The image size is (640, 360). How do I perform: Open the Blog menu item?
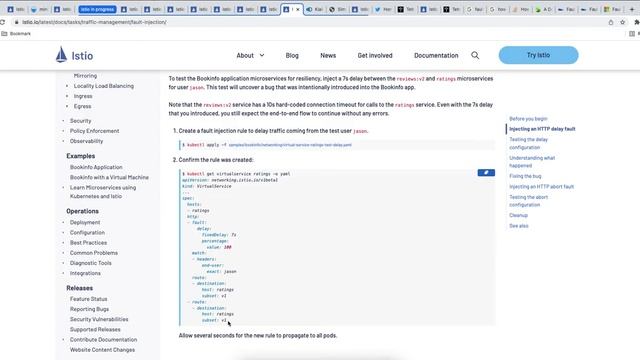(x=292, y=56)
